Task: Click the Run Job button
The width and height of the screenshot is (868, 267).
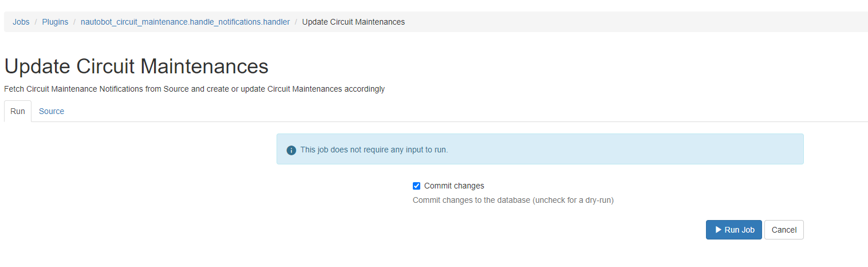Action: pos(734,230)
